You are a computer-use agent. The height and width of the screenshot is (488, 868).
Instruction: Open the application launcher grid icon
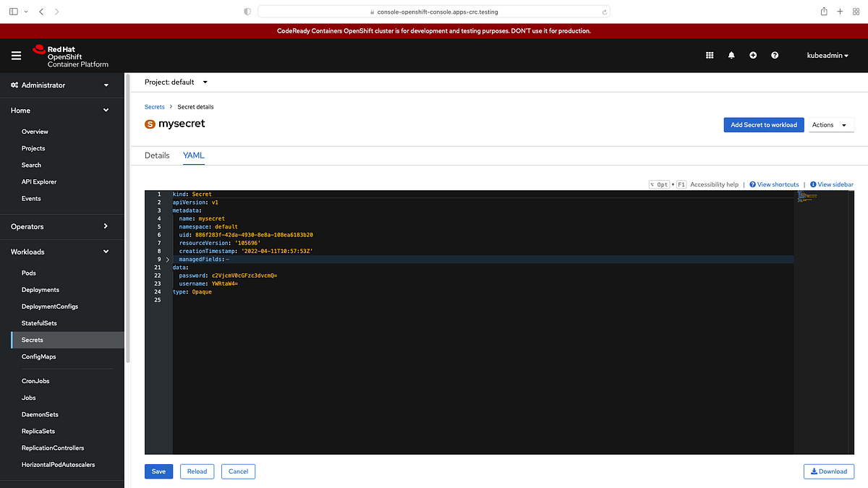click(710, 55)
